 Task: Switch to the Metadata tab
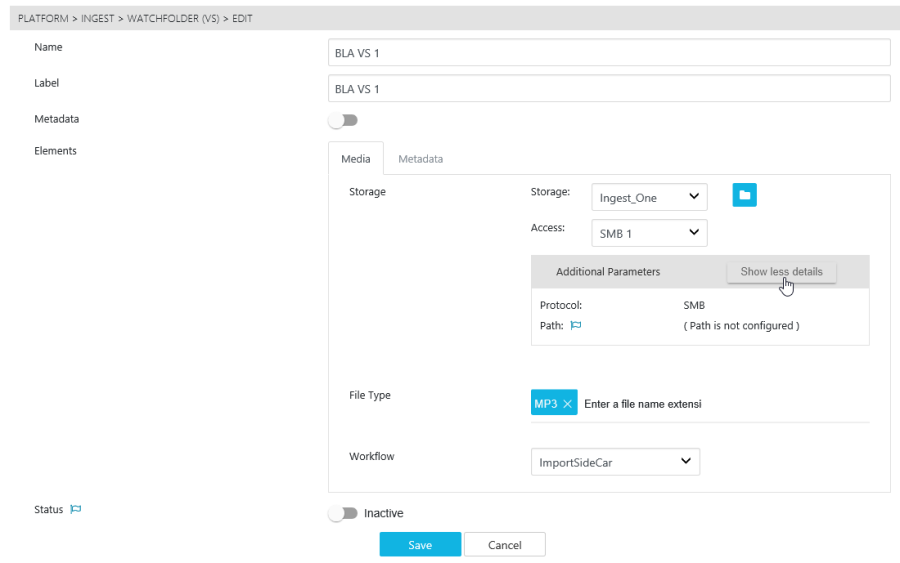click(420, 159)
